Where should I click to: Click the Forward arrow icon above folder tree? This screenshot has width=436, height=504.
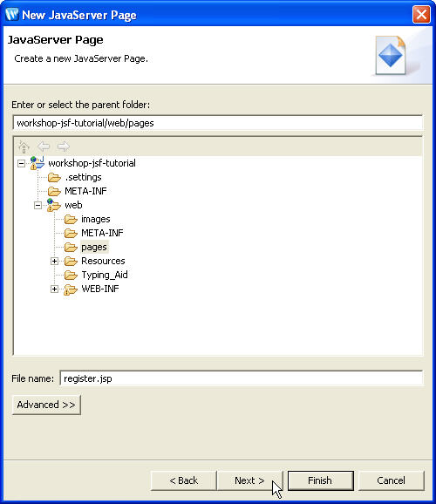click(x=64, y=146)
